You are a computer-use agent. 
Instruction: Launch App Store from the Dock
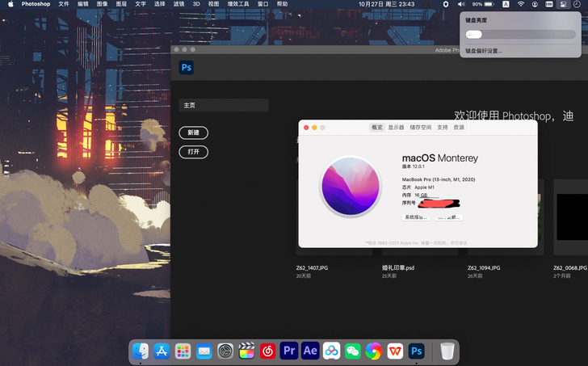(162, 351)
